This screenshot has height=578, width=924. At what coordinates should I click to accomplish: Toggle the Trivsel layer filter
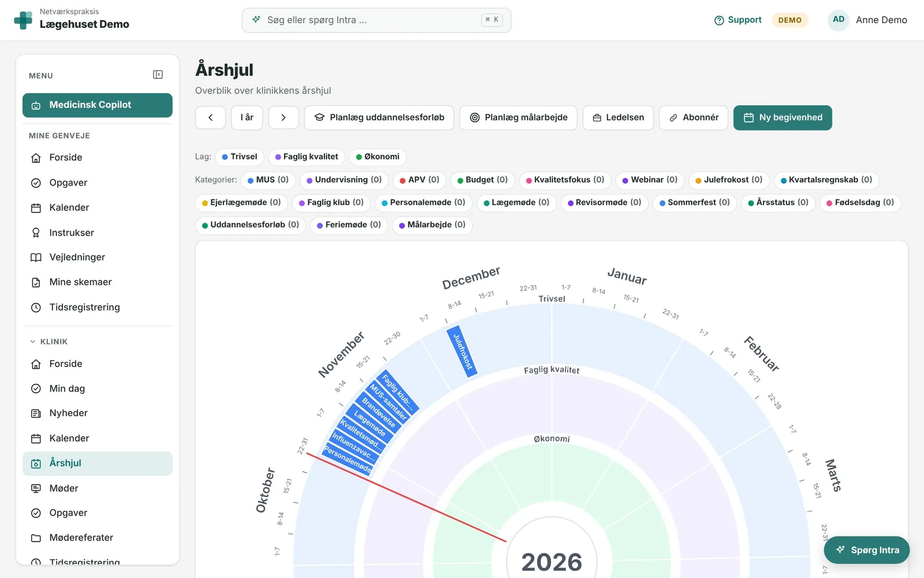click(240, 157)
